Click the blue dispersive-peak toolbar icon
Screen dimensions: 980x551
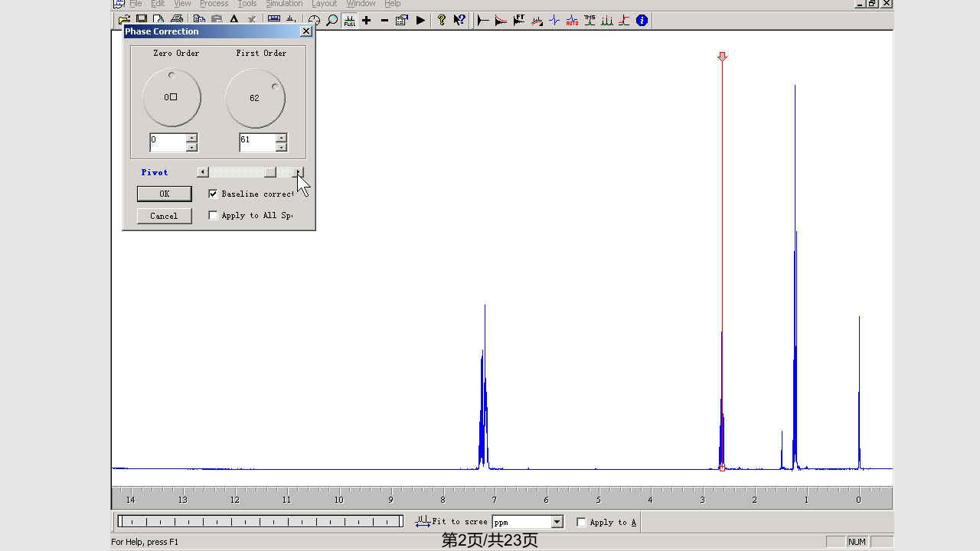coord(554,21)
